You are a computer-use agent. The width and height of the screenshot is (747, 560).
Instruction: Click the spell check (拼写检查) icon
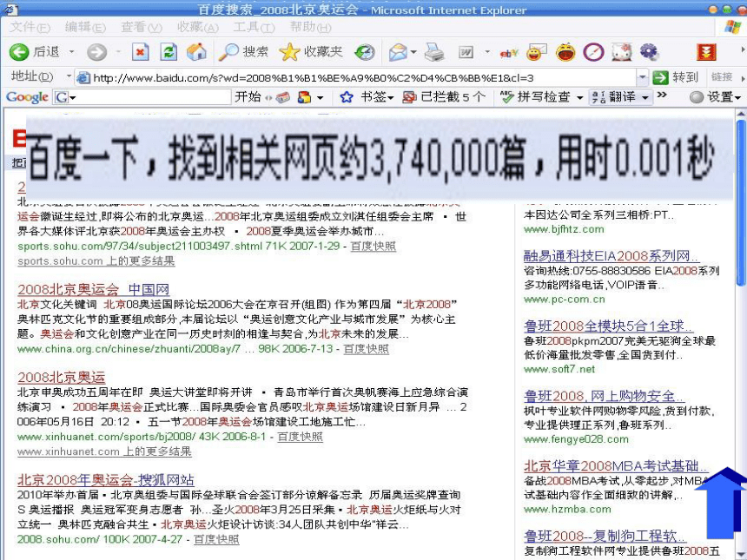click(x=506, y=97)
